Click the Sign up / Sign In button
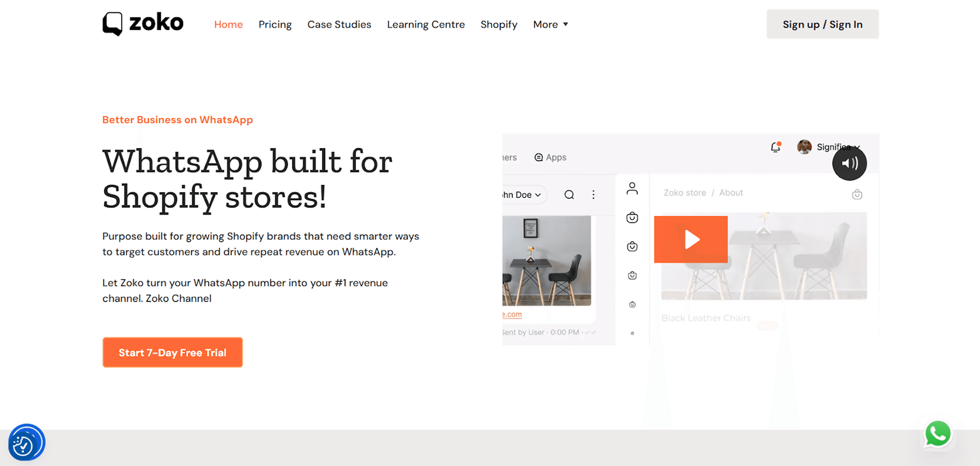The width and height of the screenshot is (980, 466). (823, 24)
